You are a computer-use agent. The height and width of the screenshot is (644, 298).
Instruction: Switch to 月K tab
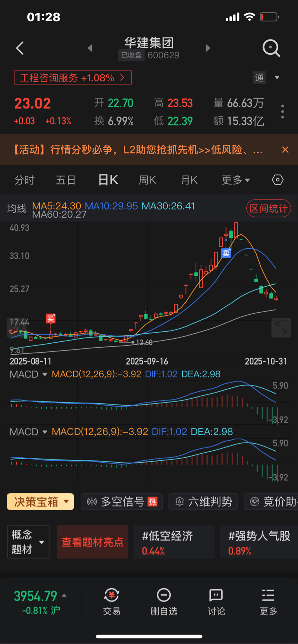pos(189,180)
